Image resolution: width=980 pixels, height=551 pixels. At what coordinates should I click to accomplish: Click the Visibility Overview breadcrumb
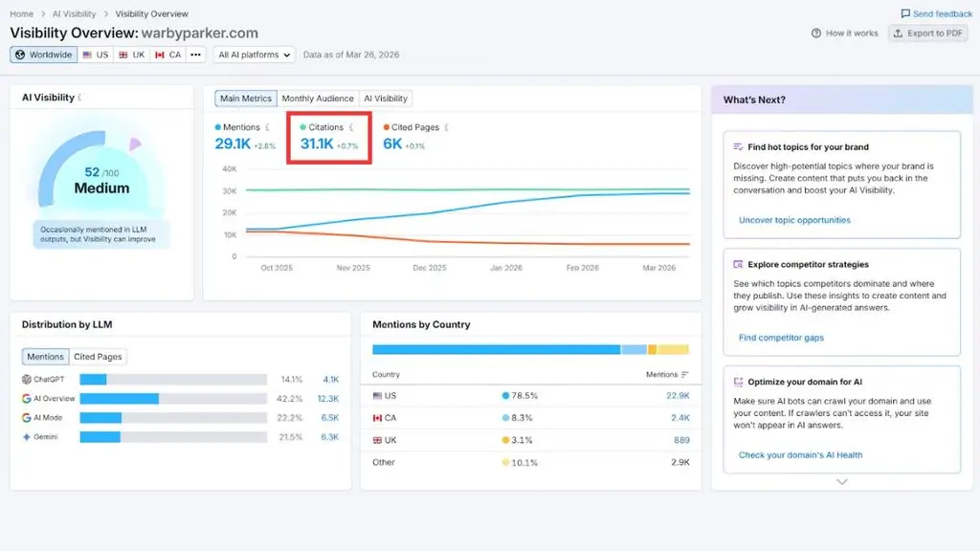(x=152, y=13)
